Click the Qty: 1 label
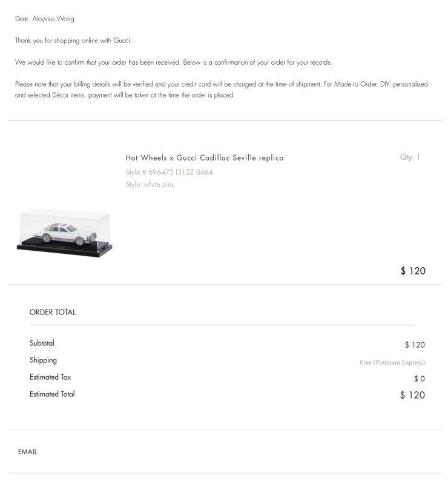This screenshot has width=448, height=484. pyautogui.click(x=410, y=157)
